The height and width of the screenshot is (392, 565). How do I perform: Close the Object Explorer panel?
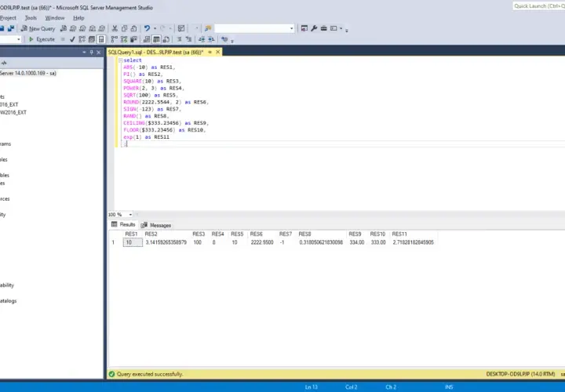pos(99,53)
